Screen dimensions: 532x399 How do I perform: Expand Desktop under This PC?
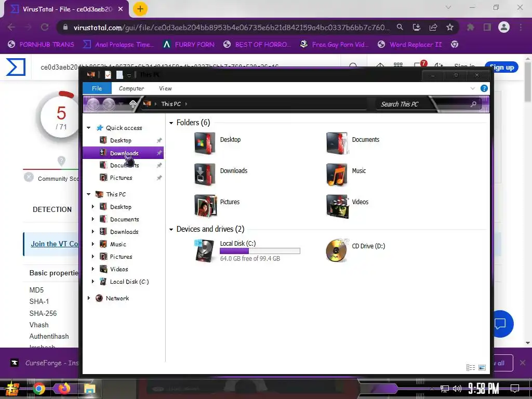(92, 207)
